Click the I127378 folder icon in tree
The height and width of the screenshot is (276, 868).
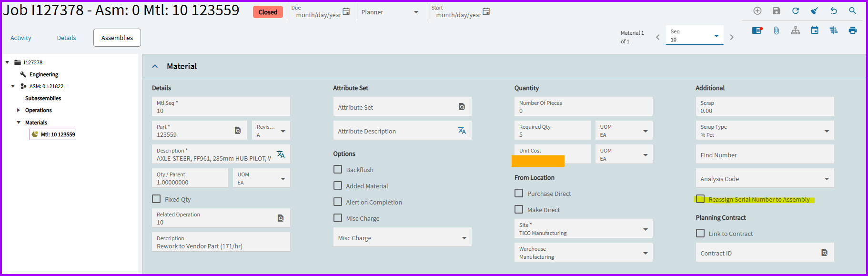18,62
